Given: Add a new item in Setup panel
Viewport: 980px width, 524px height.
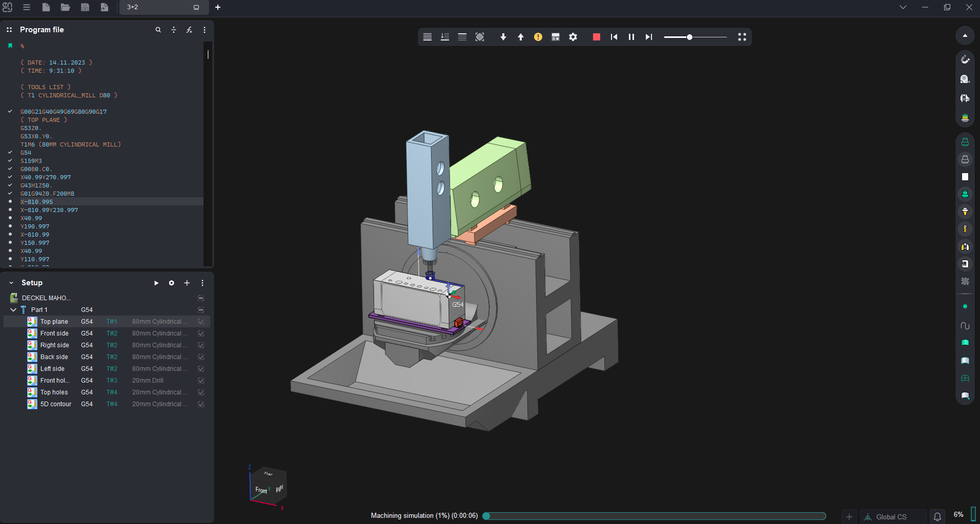Looking at the screenshot, I should pyautogui.click(x=187, y=283).
